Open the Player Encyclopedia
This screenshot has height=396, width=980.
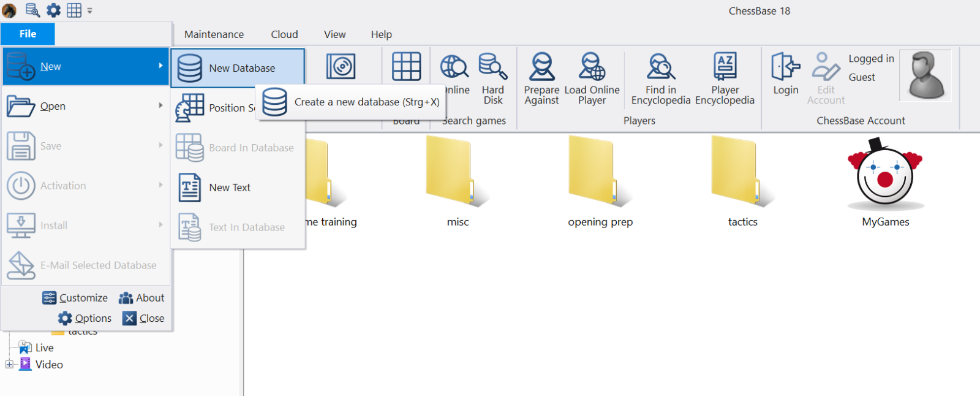pyautogui.click(x=725, y=78)
